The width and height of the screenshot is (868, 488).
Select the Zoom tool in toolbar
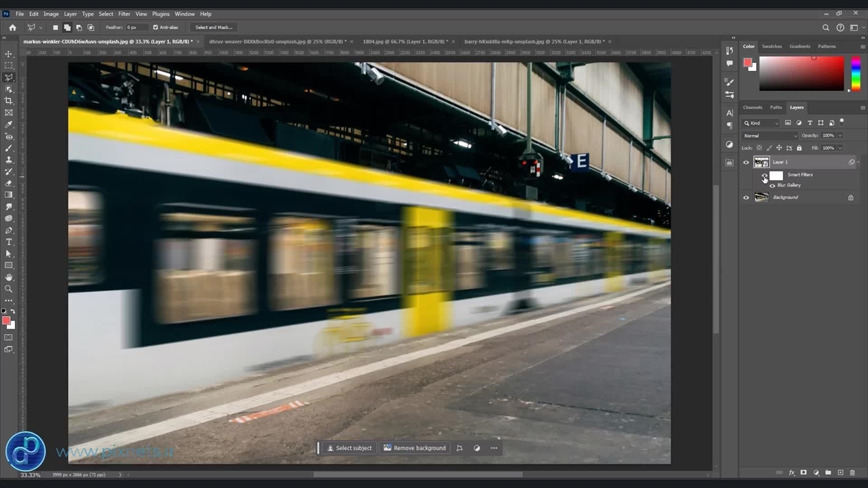[x=9, y=289]
